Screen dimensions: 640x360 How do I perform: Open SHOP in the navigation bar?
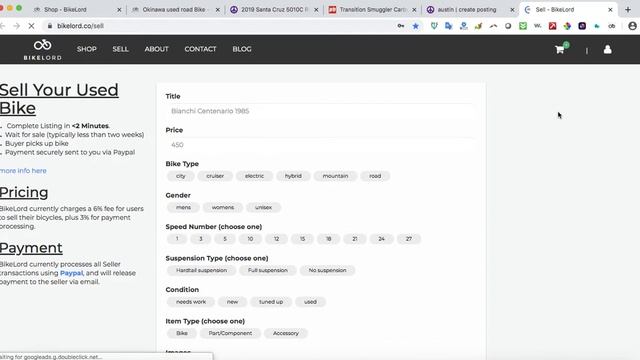[87, 49]
